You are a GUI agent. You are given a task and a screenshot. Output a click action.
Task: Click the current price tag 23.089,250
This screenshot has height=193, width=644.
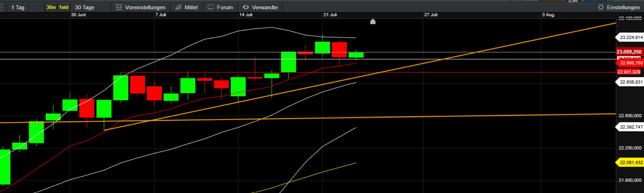(x=629, y=52)
